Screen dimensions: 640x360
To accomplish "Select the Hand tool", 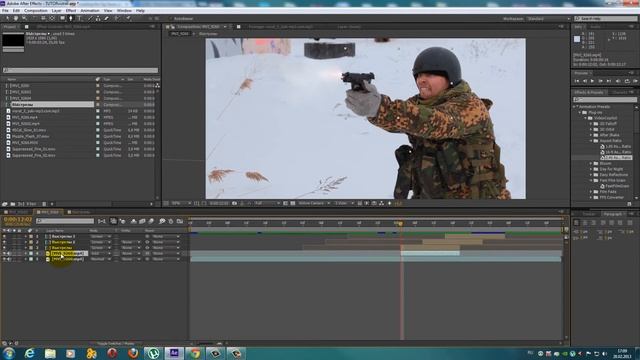I will 16,18.
